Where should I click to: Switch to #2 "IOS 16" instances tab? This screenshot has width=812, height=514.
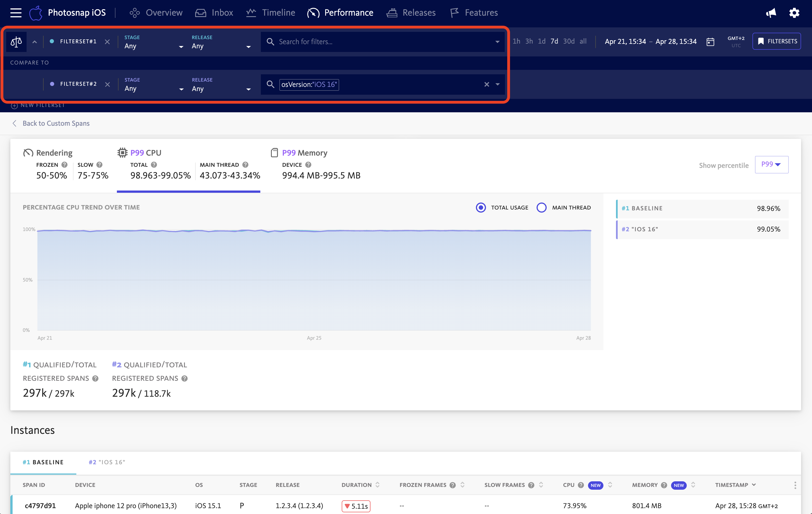click(107, 462)
